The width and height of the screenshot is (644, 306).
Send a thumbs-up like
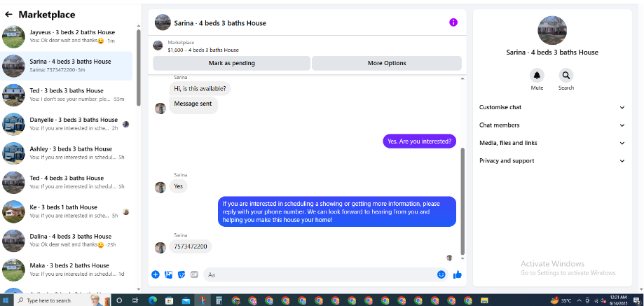click(x=457, y=274)
